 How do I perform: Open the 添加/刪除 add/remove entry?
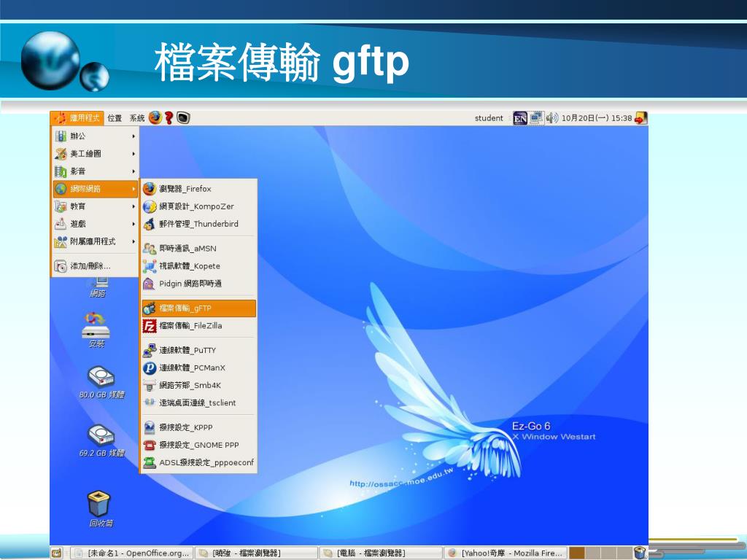tap(95, 265)
